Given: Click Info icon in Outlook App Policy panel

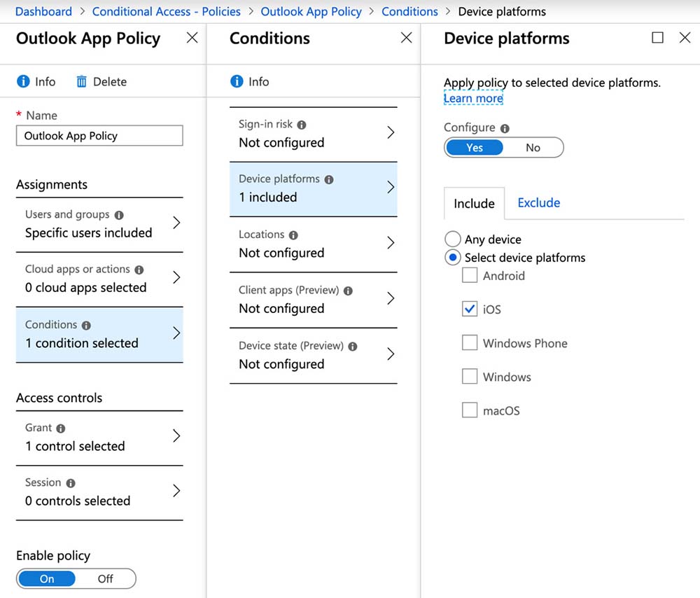Looking at the screenshot, I should 23,82.
